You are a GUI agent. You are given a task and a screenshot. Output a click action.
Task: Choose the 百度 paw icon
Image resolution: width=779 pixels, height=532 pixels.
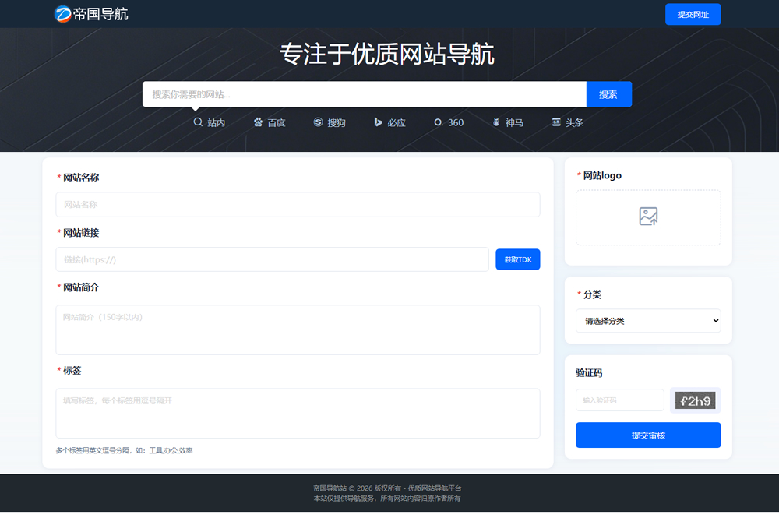click(x=259, y=122)
